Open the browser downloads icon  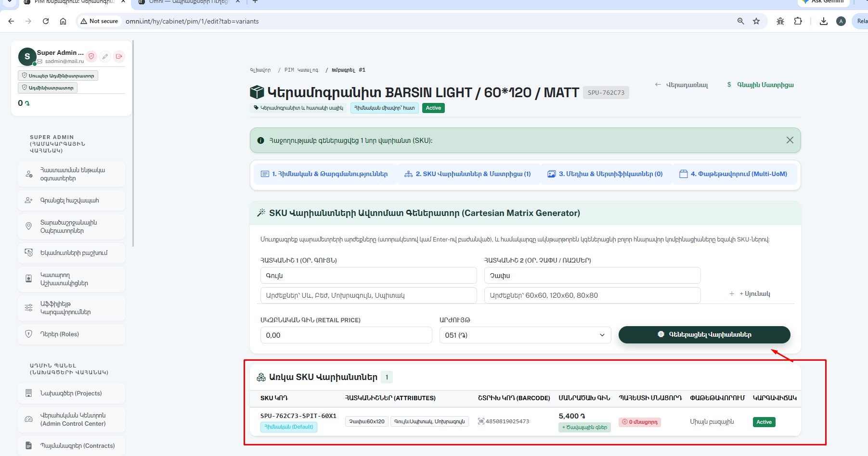(824, 21)
